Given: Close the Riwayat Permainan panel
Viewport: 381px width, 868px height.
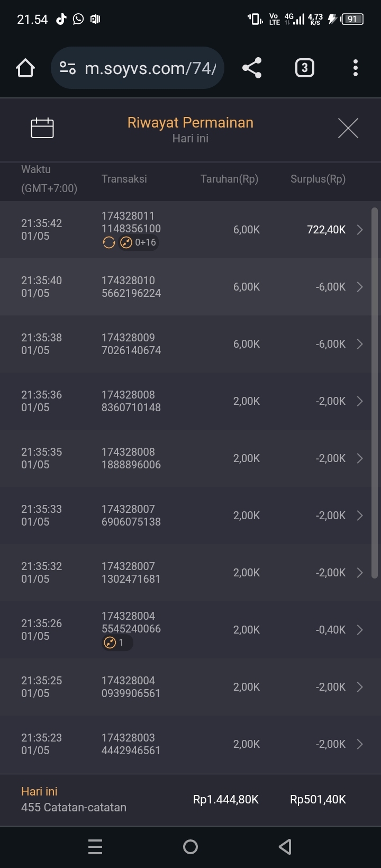Looking at the screenshot, I should pyautogui.click(x=348, y=128).
